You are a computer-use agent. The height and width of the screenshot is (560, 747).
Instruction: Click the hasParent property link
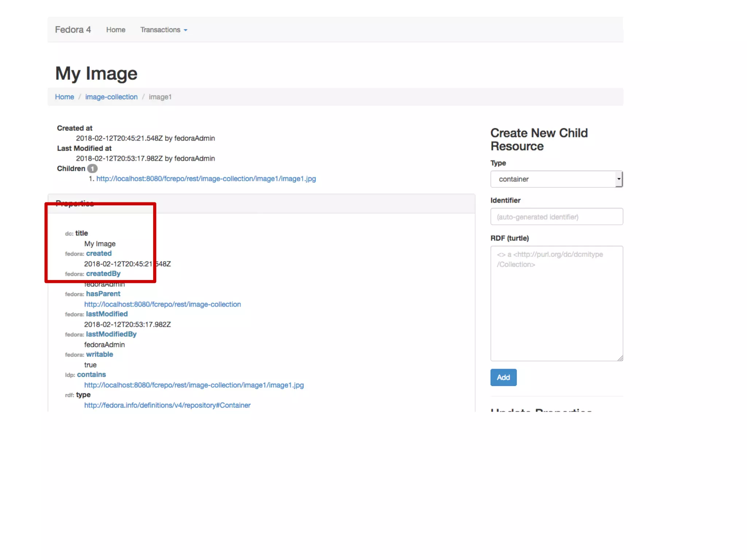coord(103,294)
